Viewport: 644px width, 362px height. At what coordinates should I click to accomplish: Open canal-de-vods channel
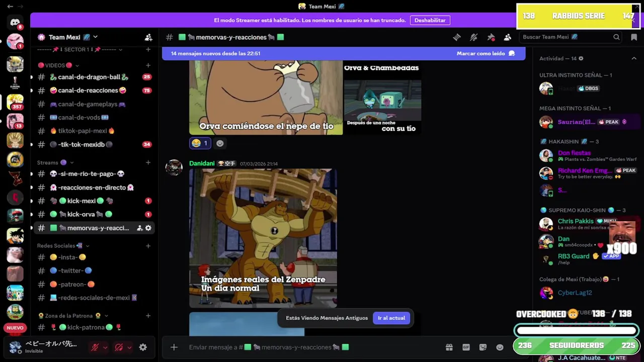(x=94, y=117)
